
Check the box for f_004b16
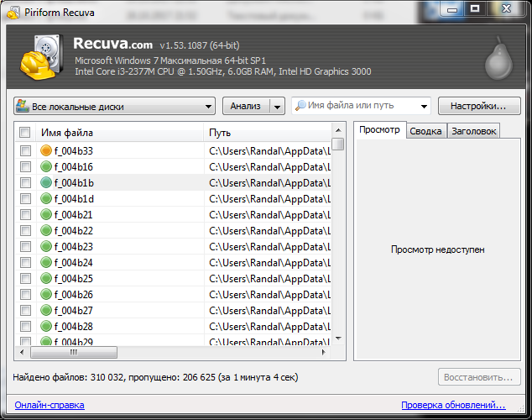[25, 166]
